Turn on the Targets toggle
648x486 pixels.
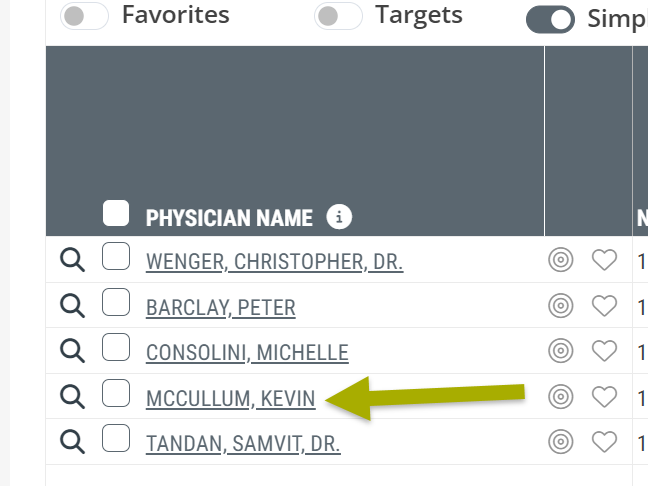pos(338,16)
